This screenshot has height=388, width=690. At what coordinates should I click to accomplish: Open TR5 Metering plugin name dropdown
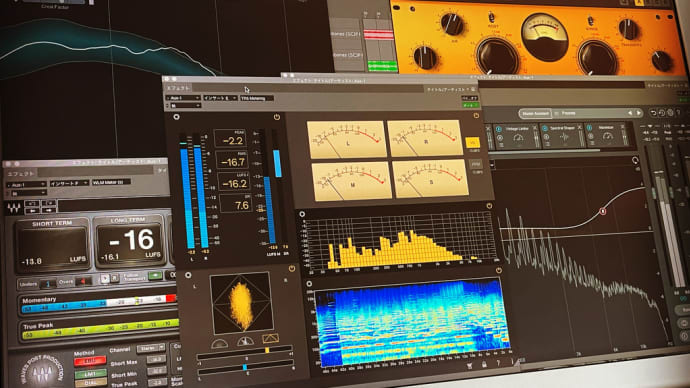tap(257, 98)
